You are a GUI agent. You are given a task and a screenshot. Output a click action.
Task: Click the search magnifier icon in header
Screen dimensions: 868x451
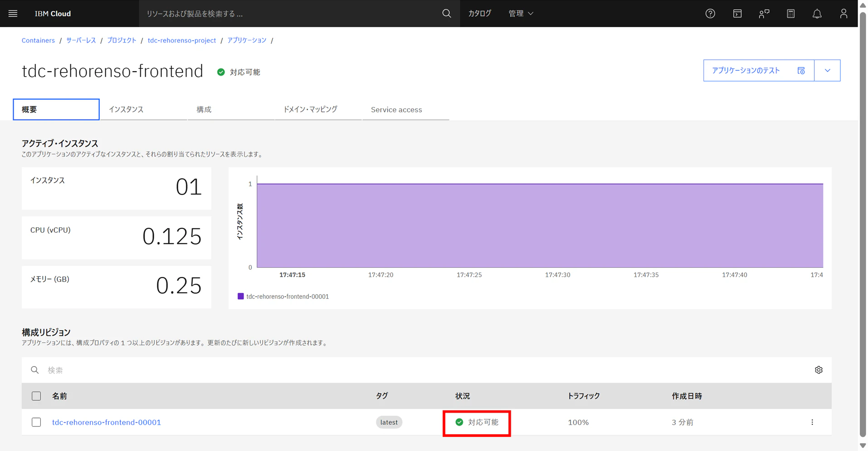pos(447,14)
